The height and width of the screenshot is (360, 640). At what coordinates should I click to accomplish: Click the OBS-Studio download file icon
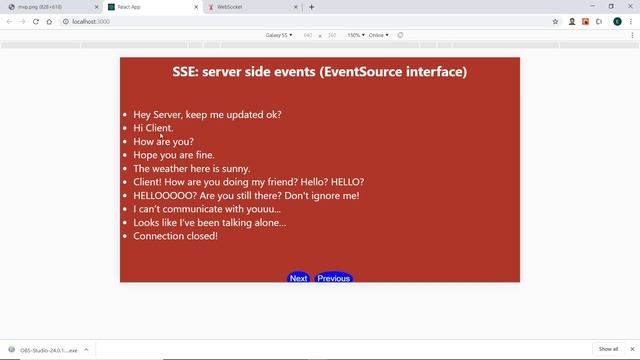11,350
